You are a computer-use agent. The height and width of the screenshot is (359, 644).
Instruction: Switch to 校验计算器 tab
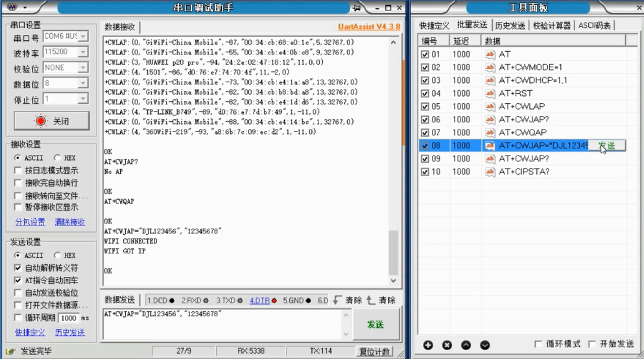552,26
